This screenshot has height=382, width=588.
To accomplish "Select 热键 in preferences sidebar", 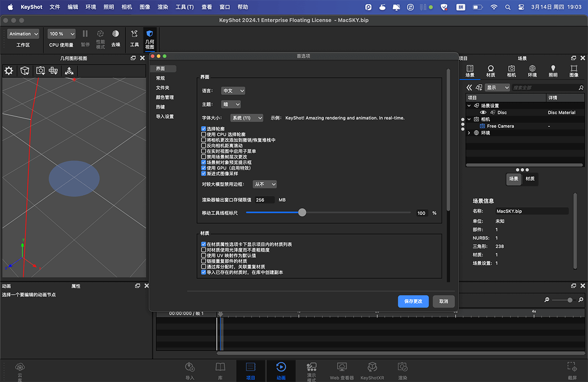I will pyautogui.click(x=160, y=107).
